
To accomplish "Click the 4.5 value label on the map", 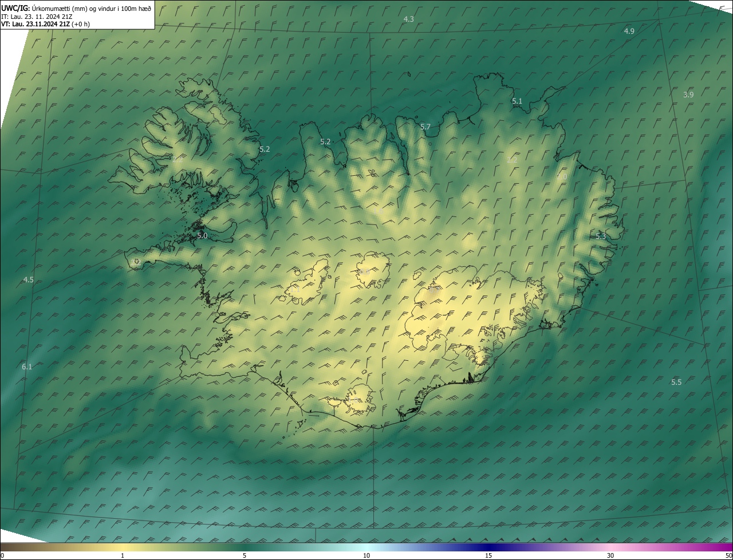I will (28, 279).
